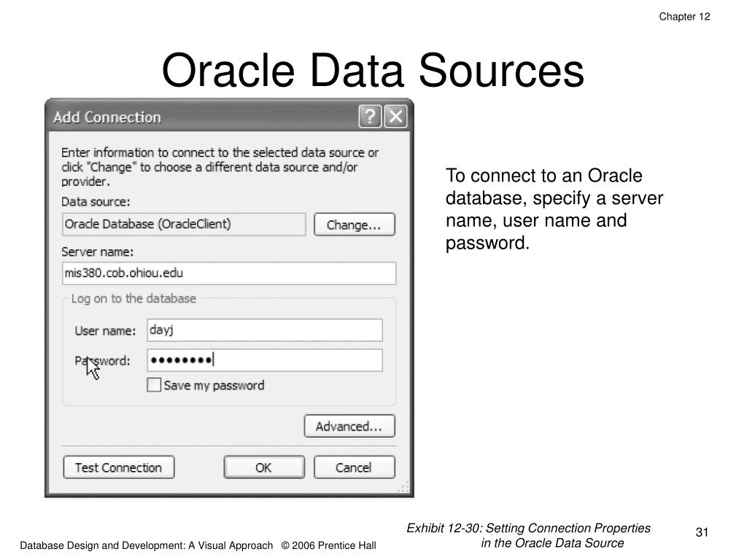Screen dimensions: 747x560
Task: Focus the User name text box
Action: pos(264,330)
